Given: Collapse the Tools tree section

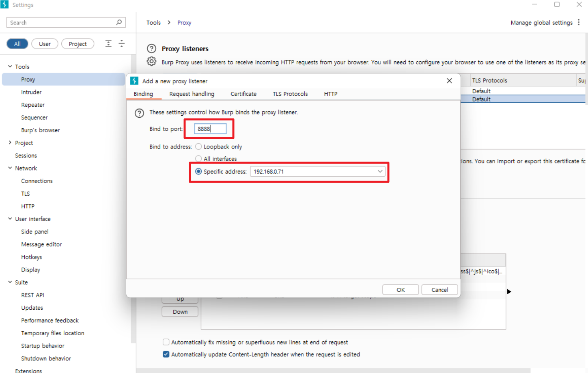Looking at the screenshot, I should coord(10,66).
